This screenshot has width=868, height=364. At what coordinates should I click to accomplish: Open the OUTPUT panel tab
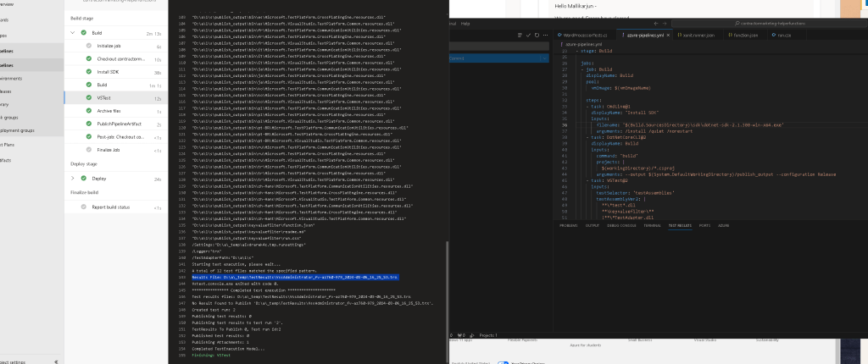tap(592, 226)
